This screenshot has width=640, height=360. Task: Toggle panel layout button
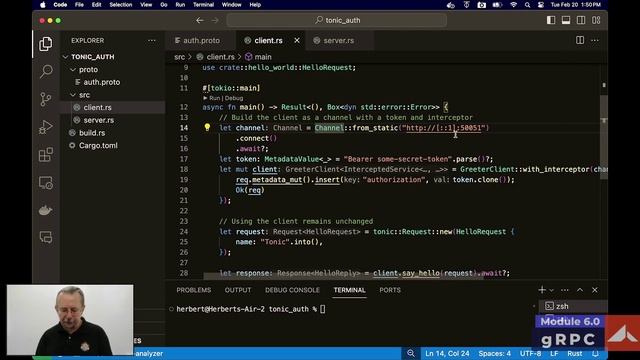[x=566, y=20]
